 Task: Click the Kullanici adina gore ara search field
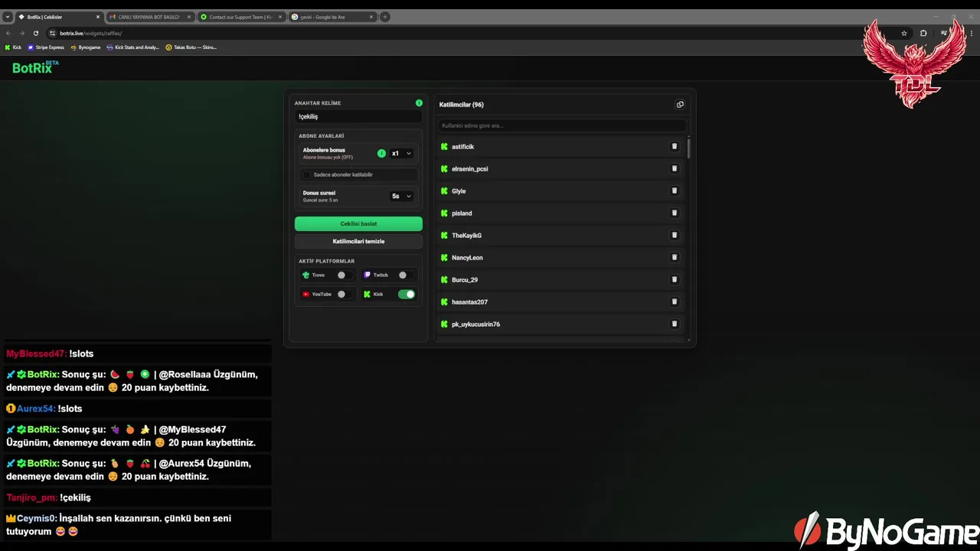[x=562, y=126]
